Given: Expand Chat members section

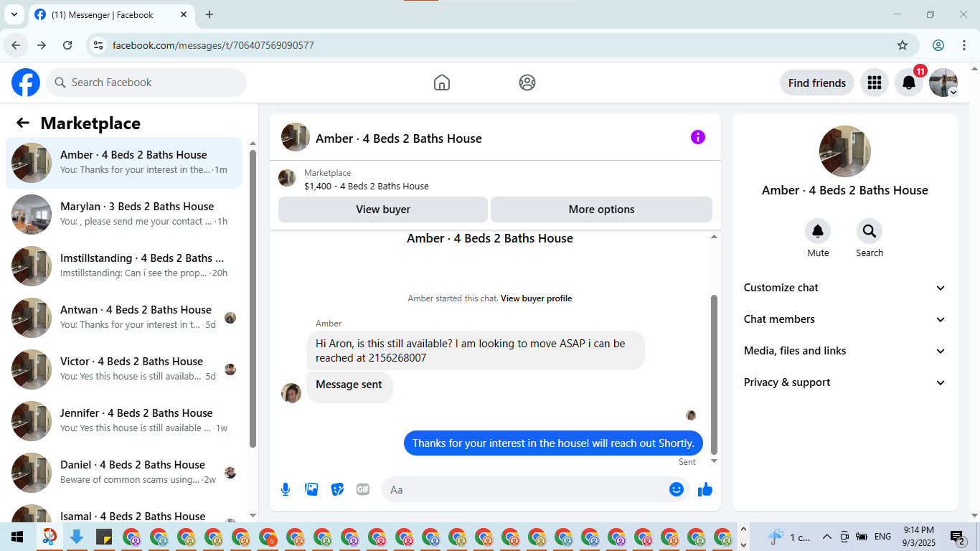Looking at the screenshot, I should click(845, 319).
